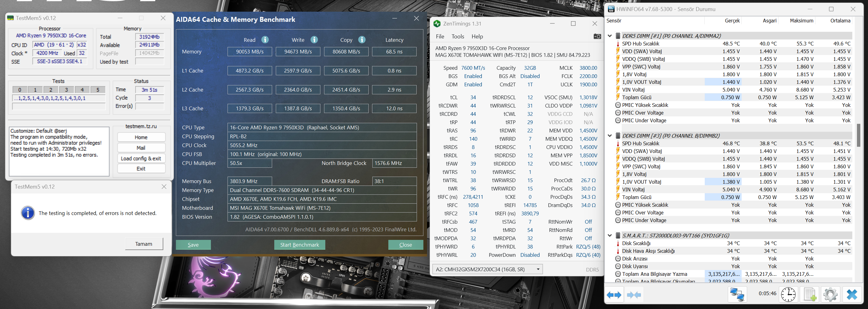Open ZenTimings DIMM selector A2: CMH32GX5M2X7200C34

pos(488,269)
